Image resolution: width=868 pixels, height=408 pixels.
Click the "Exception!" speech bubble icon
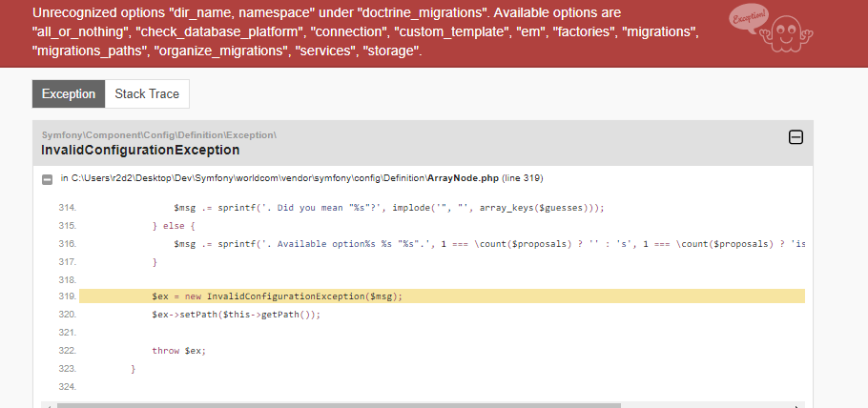(750, 20)
